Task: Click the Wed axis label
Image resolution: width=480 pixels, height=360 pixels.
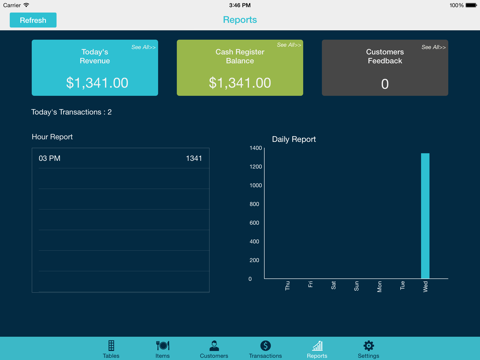Action: tap(425, 287)
